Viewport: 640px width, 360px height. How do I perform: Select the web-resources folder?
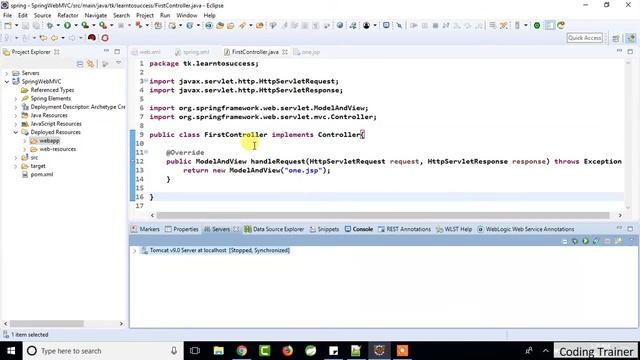[58, 149]
